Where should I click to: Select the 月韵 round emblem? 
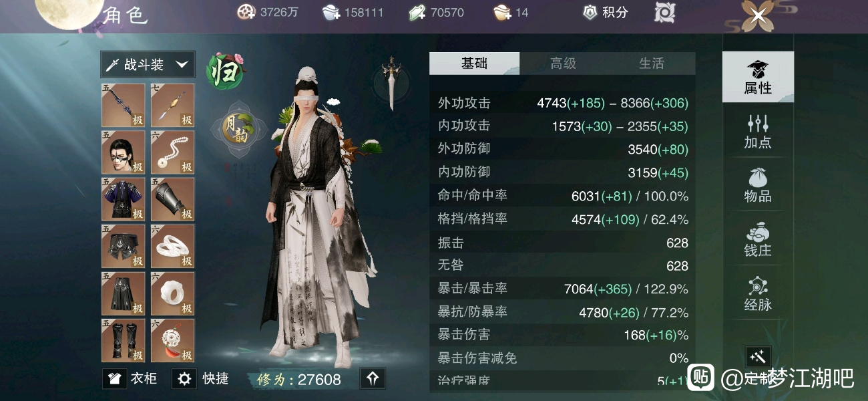click(238, 128)
